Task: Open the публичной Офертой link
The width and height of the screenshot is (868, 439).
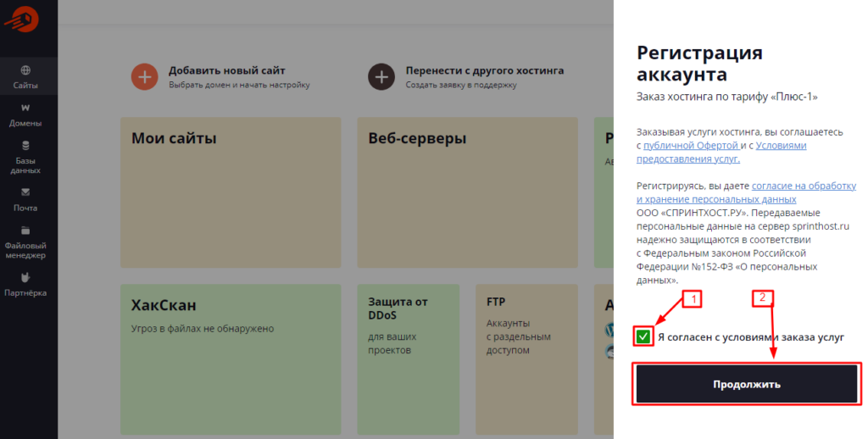Action: point(690,146)
